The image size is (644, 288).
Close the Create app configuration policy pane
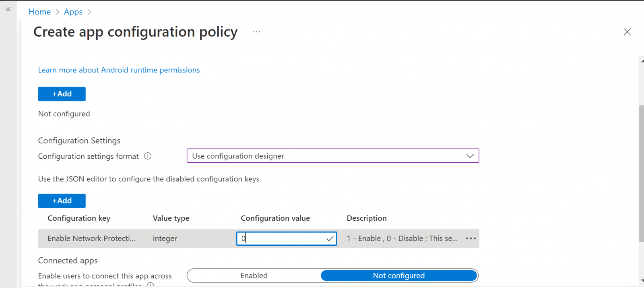(x=627, y=32)
